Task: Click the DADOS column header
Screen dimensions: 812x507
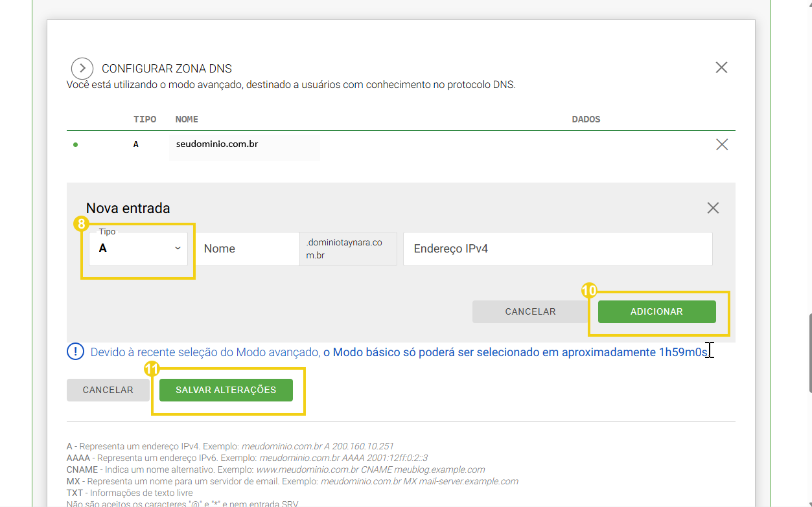Action: tap(586, 119)
